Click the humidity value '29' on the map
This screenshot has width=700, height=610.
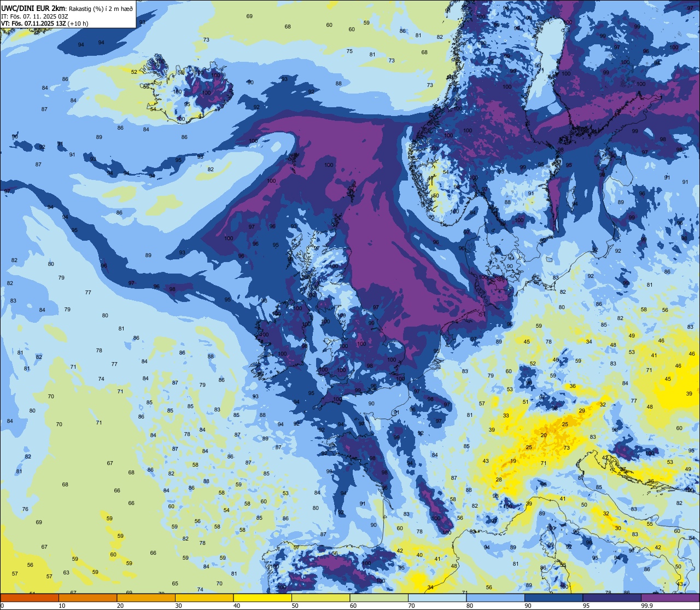[582, 410]
